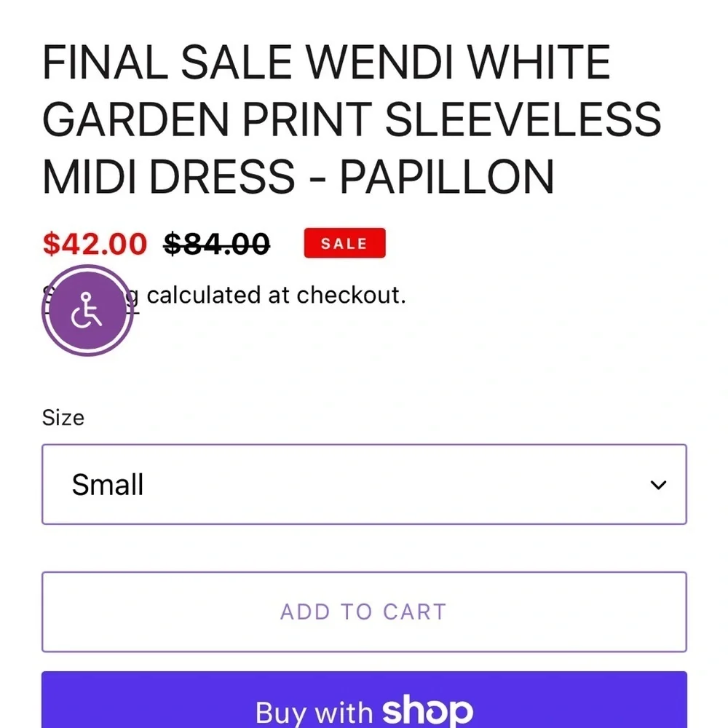
Task: Click the word PAPILLON in title
Action: coord(447,177)
